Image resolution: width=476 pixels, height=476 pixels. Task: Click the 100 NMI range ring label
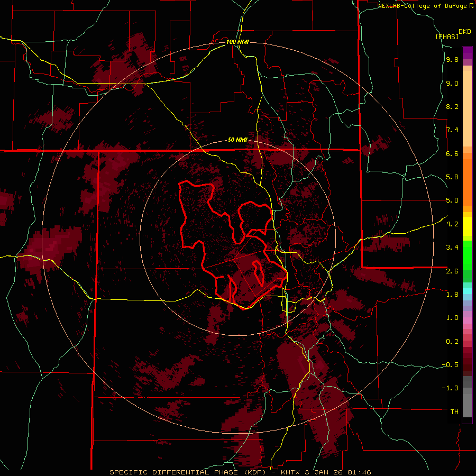coord(237,42)
